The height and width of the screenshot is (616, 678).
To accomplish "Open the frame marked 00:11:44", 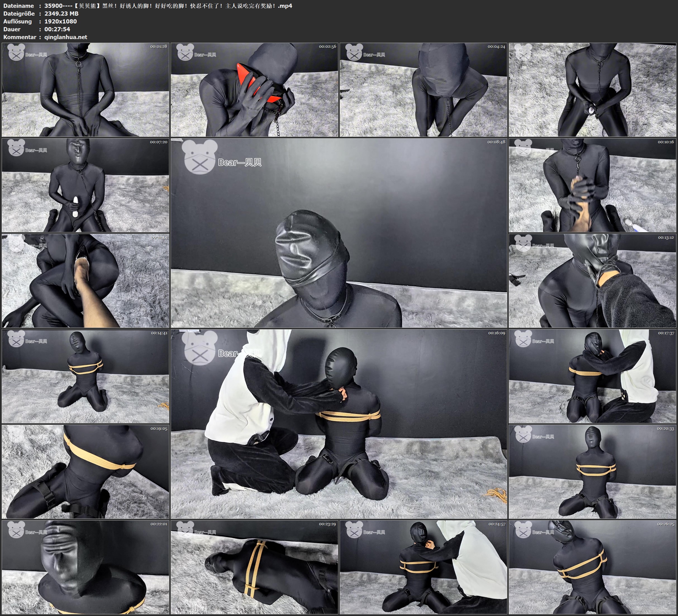I will coord(85,281).
